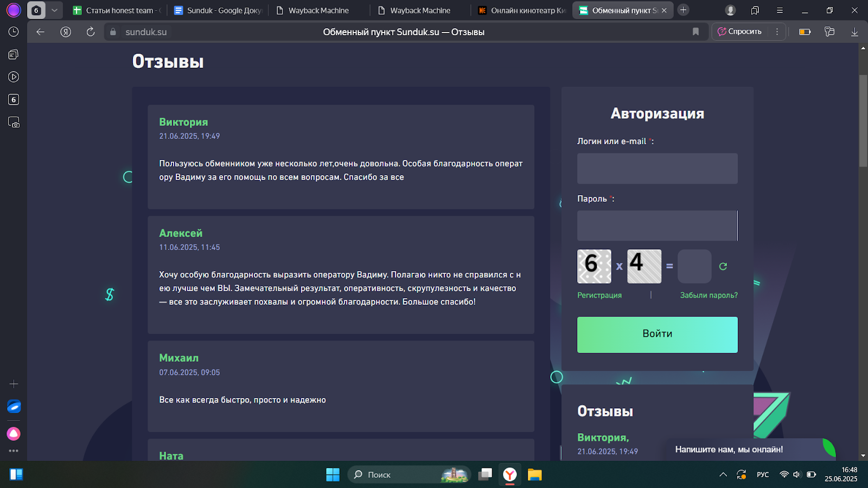
Task: Expand the tab groups dropdown arrow
Action: pos(54,10)
